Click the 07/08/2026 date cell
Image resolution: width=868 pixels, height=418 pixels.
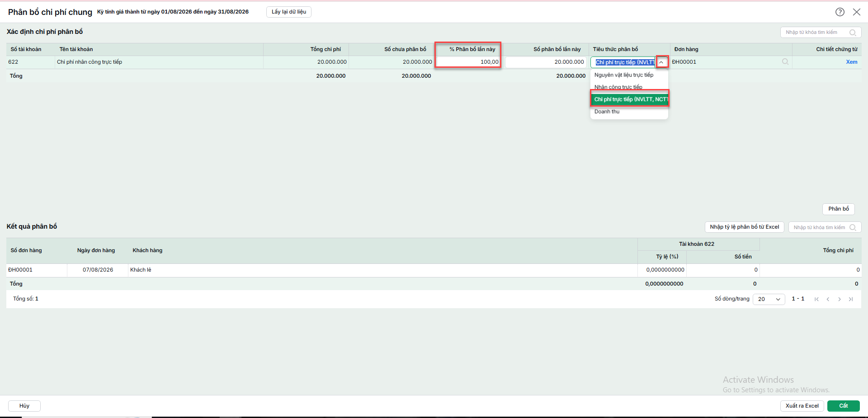pos(98,270)
